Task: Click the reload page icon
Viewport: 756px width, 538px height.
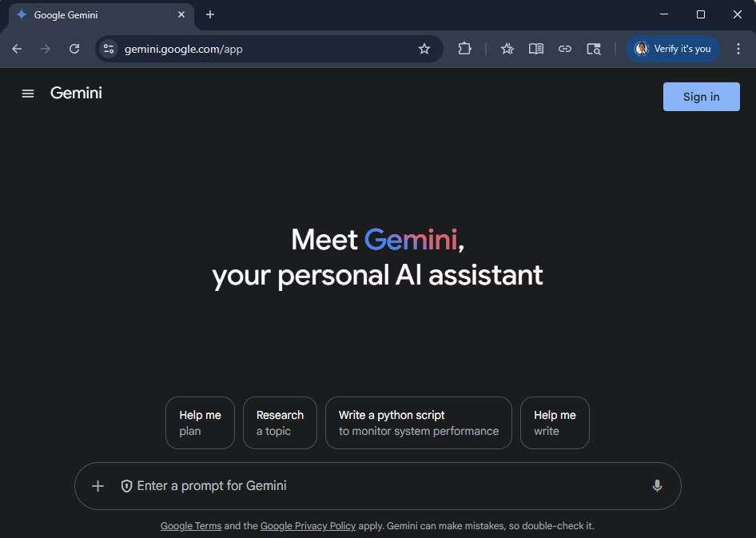Action: 74,49
